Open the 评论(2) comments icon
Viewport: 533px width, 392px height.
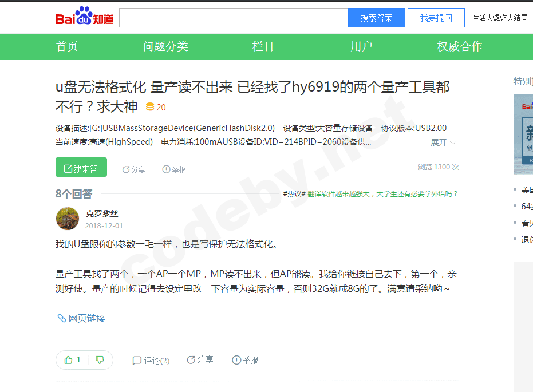coord(137,361)
